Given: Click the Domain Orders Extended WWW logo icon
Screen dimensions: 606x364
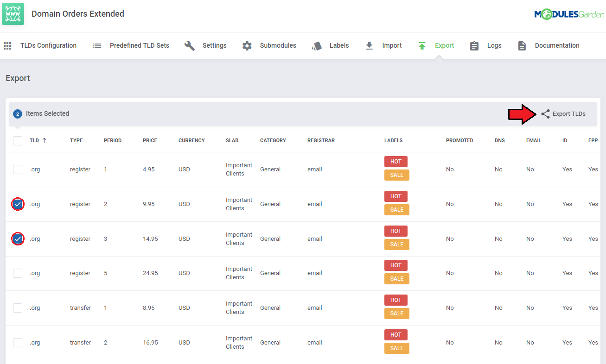Looking at the screenshot, I should coord(13,14).
